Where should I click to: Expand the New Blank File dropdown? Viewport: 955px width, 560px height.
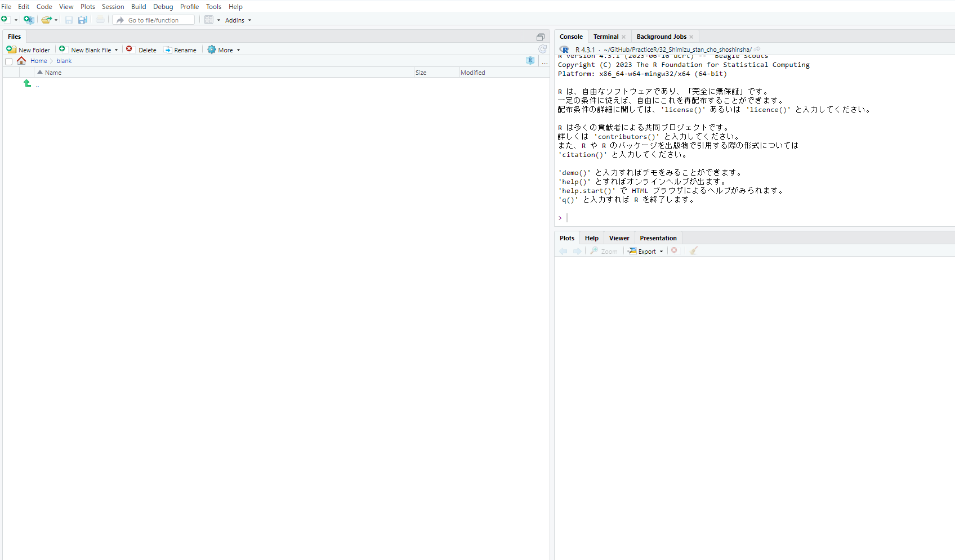point(115,50)
